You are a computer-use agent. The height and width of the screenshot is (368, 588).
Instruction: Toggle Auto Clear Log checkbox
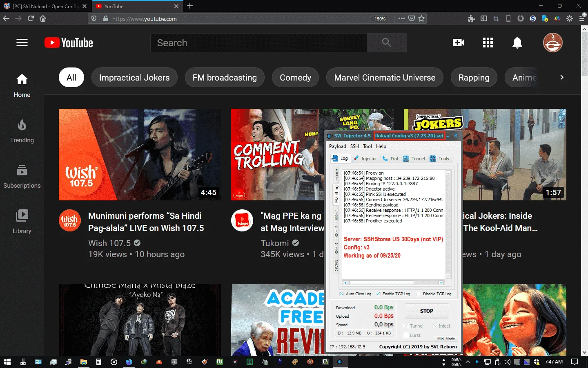coord(341,294)
